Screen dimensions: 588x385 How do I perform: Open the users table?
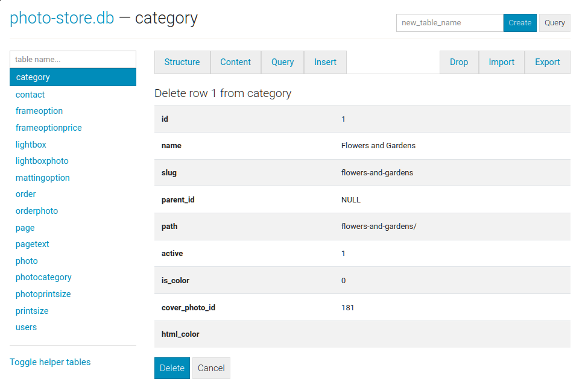coord(26,327)
